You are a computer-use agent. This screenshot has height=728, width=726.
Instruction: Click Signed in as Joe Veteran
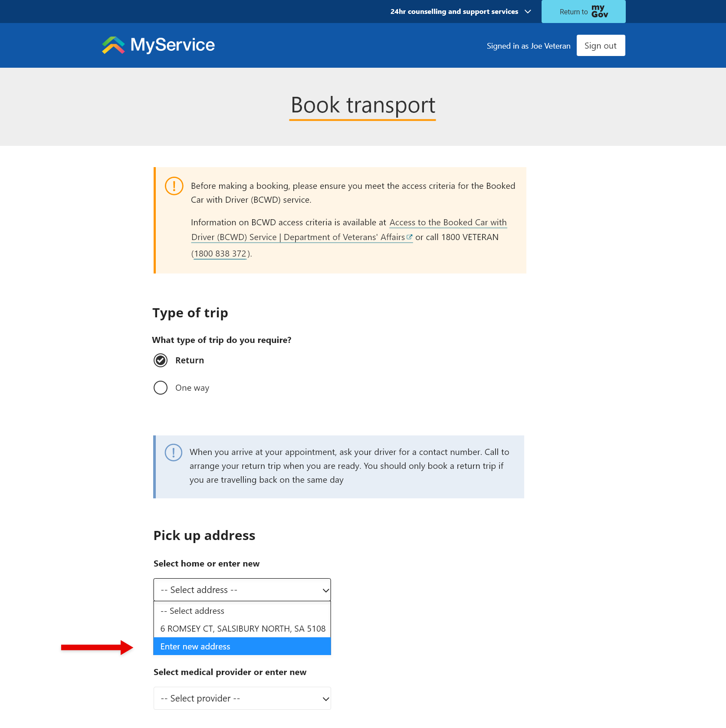point(529,45)
